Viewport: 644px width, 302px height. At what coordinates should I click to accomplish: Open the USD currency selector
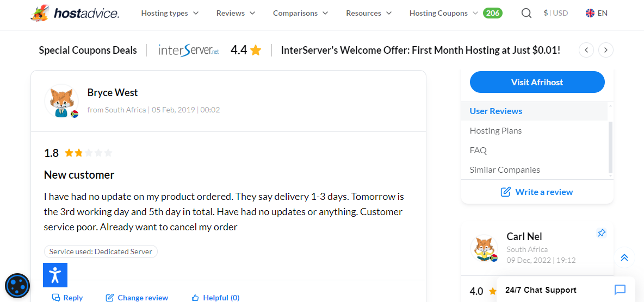click(x=556, y=13)
